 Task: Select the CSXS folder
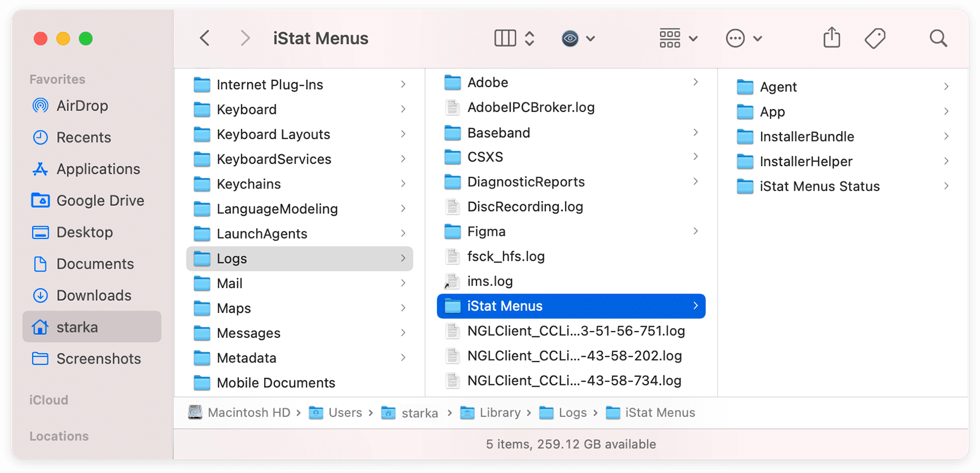click(x=571, y=157)
